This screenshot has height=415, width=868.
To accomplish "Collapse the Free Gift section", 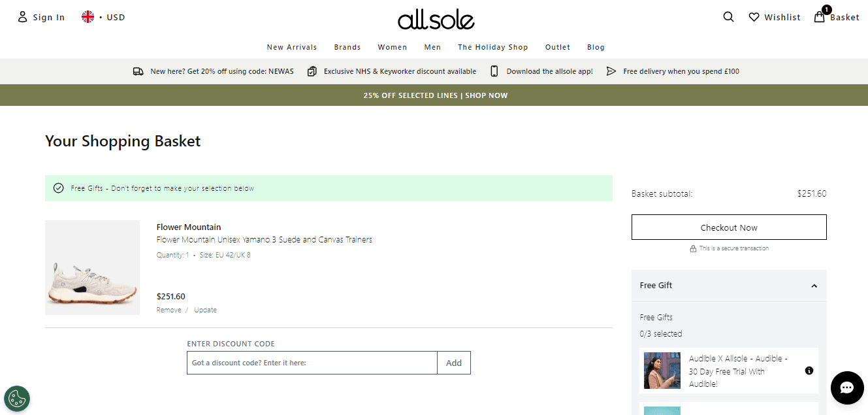I will point(814,286).
